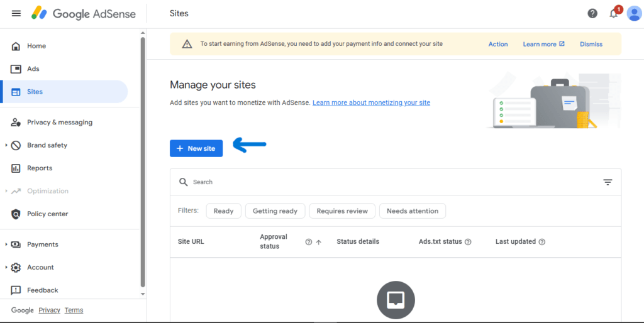Image resolution: width=644 pixels, height=323 pixels.
Task: Click the Approval status column header
Action: coord(274,242)
